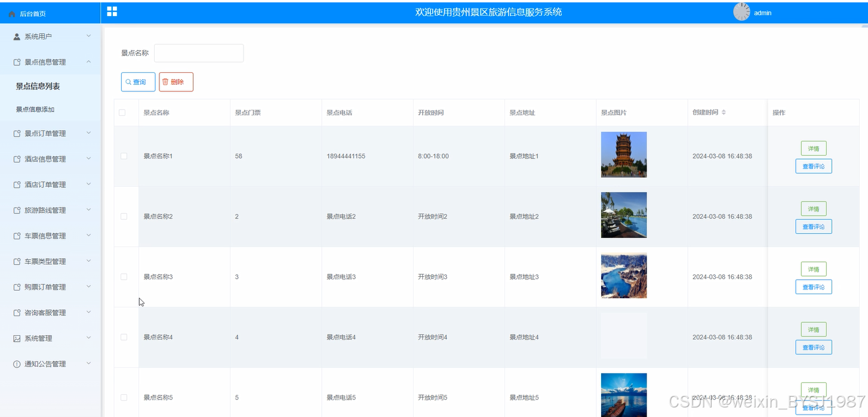Open the blue sea thumbnail in 景点名称5 row
Screen dimensions: 868x417
pos(624,395)
